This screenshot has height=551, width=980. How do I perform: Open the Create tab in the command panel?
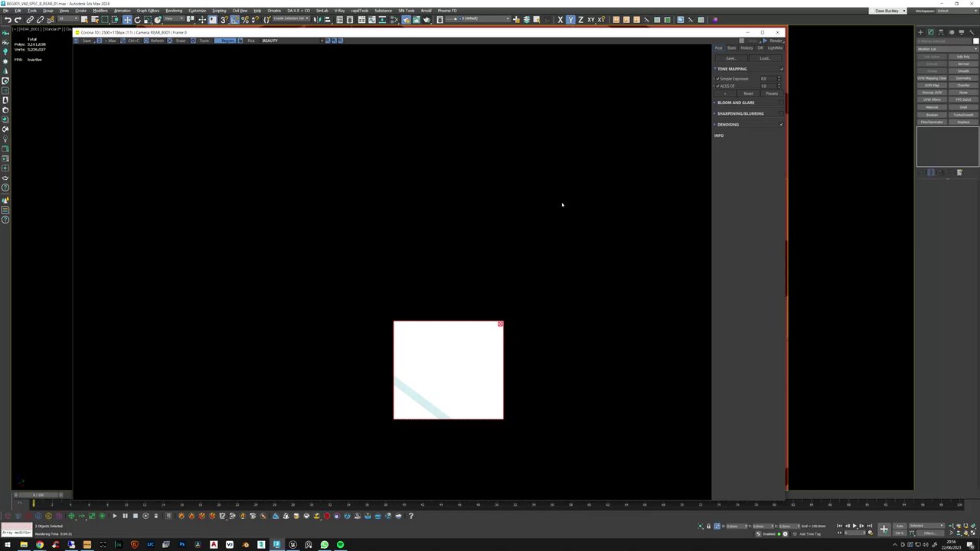921,32
